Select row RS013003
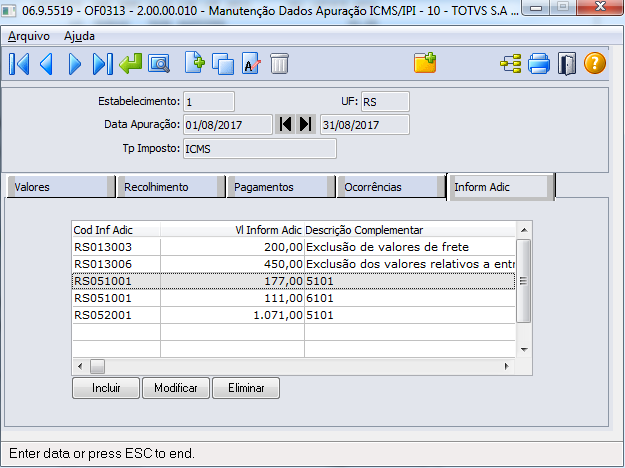Image resolution: width=625 pixels, height=468 pixels. click(294, 247)
